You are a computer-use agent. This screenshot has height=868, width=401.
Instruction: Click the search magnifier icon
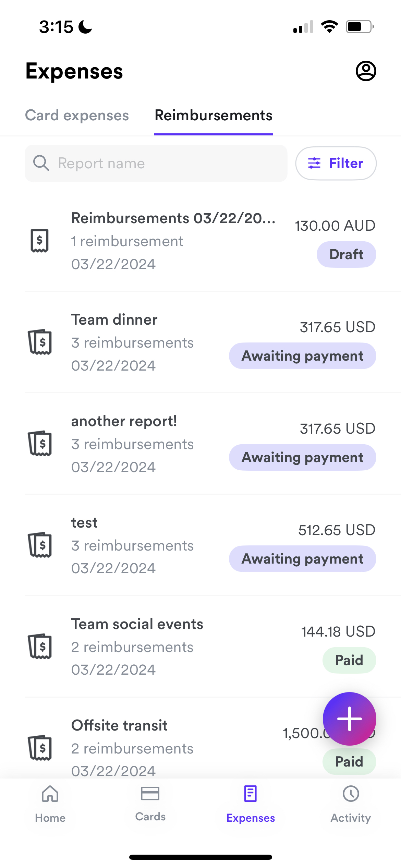[x=41, y=163]
